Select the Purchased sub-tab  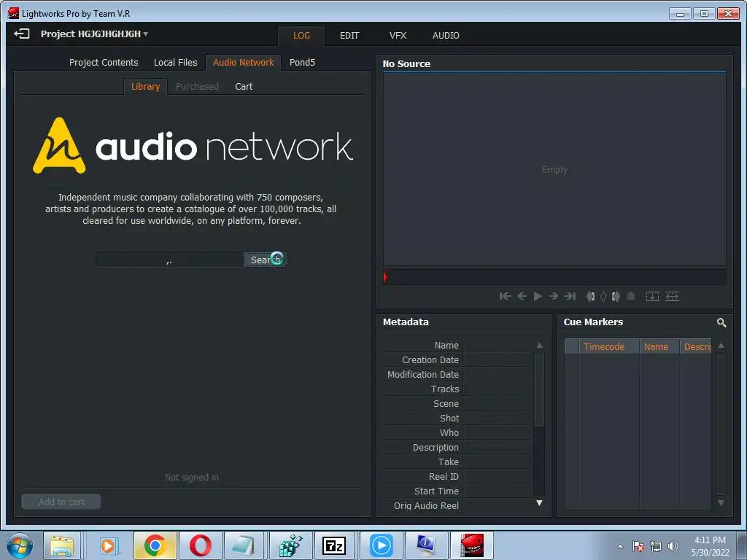click(197, 87)
